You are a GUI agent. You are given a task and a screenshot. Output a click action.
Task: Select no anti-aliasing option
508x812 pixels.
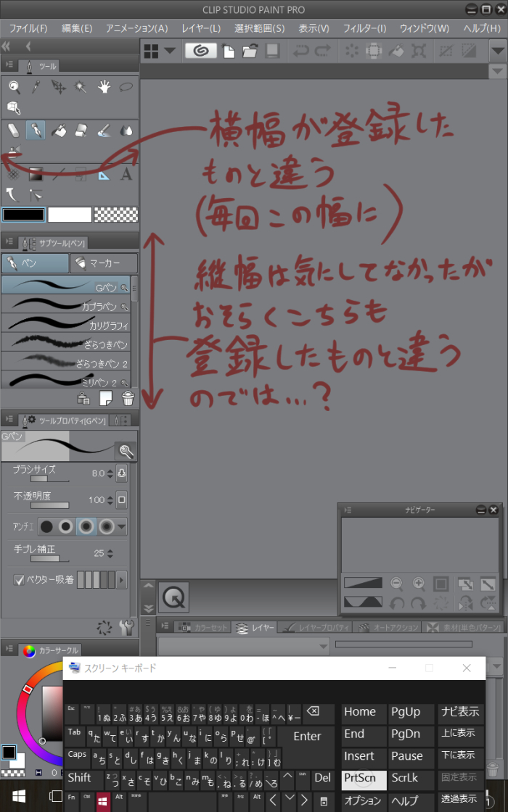46,527
